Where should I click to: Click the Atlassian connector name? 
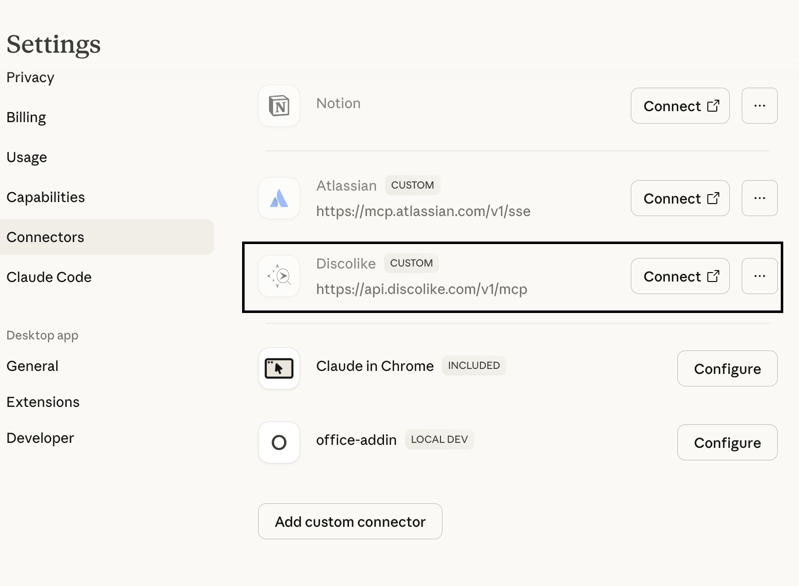click(346, 185)
